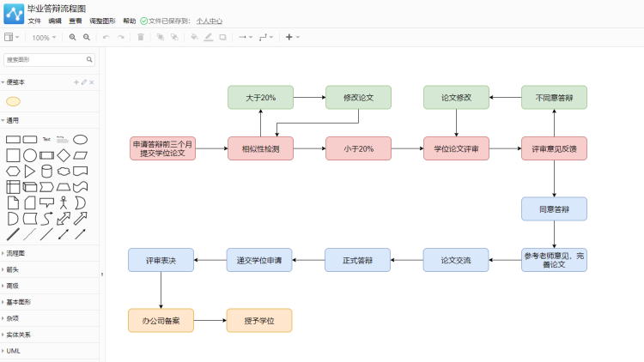Collapse the 通用 general shapes section
The image size is (644, 362).
click(10, 120)
